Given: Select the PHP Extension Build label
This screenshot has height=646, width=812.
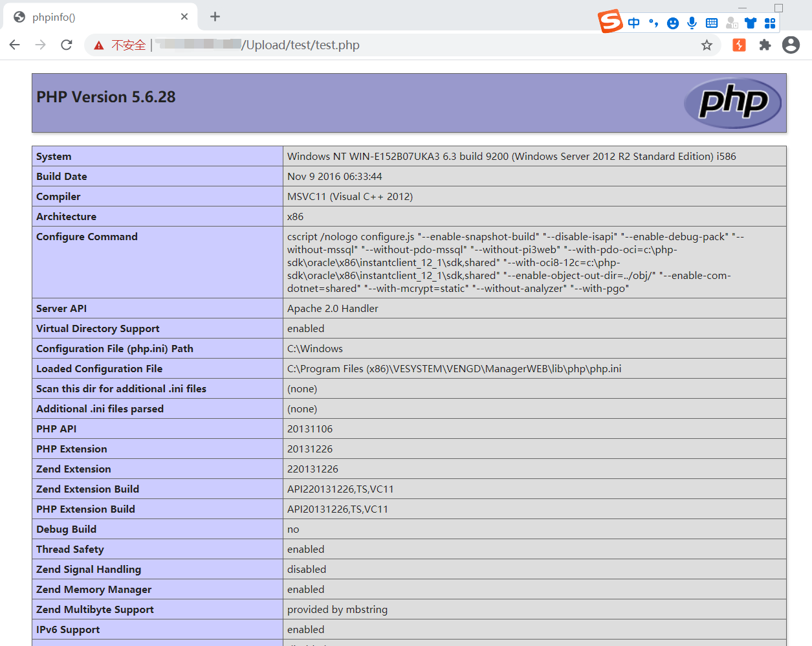Looking at the screenshot, I should [x=85, y=509].
